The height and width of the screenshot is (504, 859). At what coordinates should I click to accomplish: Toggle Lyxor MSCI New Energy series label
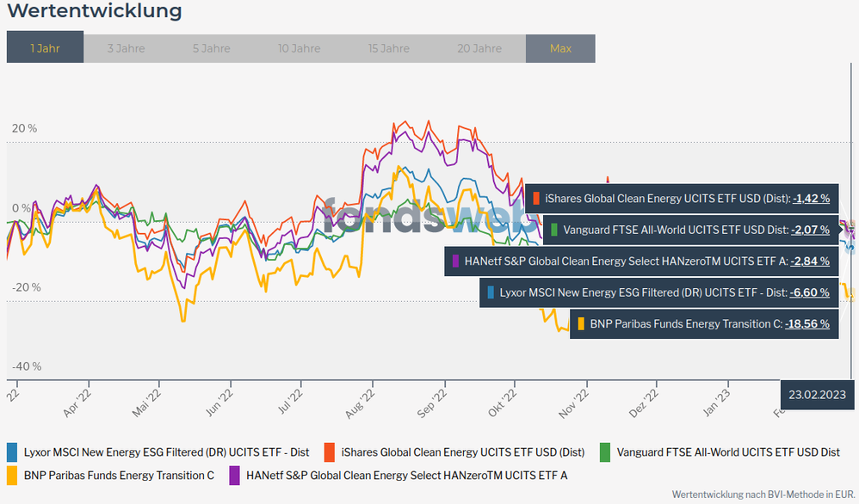tap(166, 452)
